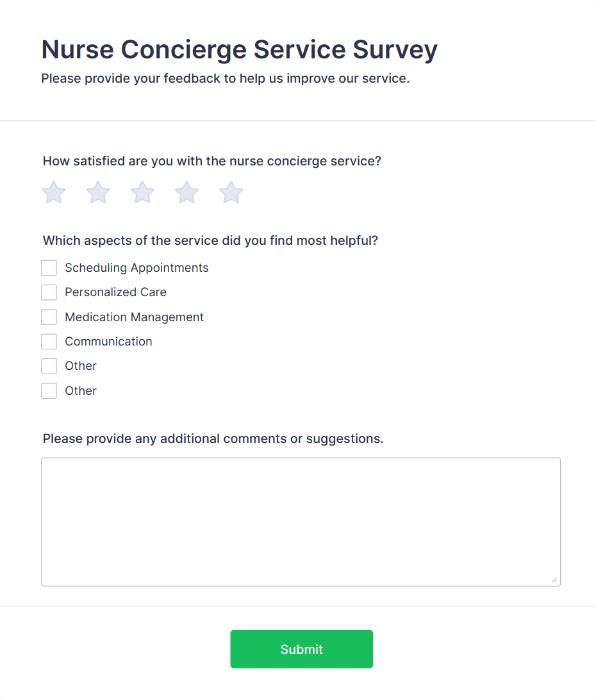Viewport: 596px width, 700px height.
Task: Check the second Other option
Action: tap(49, 390)
